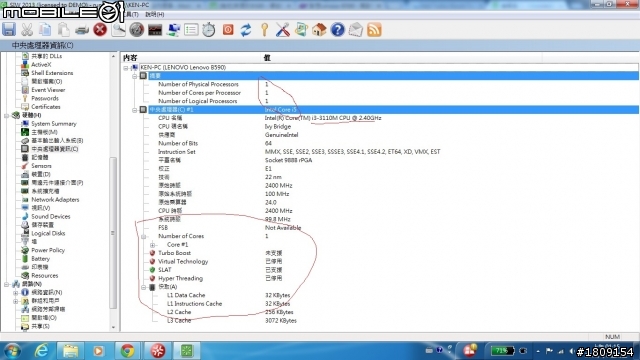Collapse the KEN-PC root node
The width and height of the screenshot is (640, 360).
coord(126,68)
